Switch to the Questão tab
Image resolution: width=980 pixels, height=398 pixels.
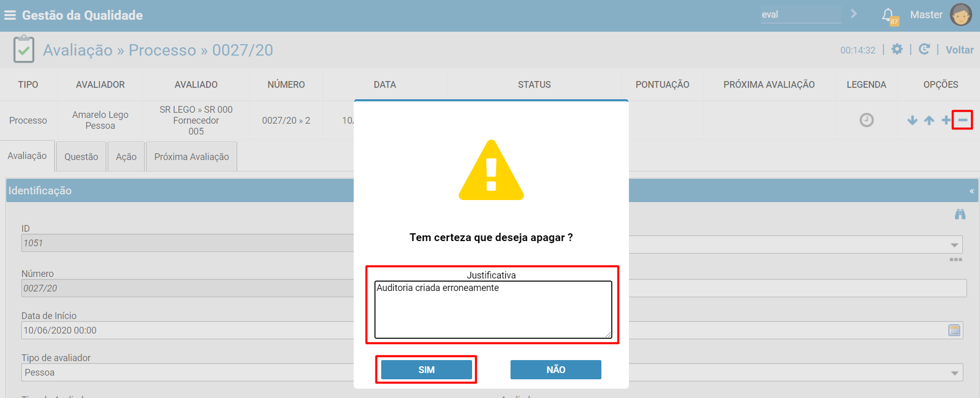(x=81, y=156)
